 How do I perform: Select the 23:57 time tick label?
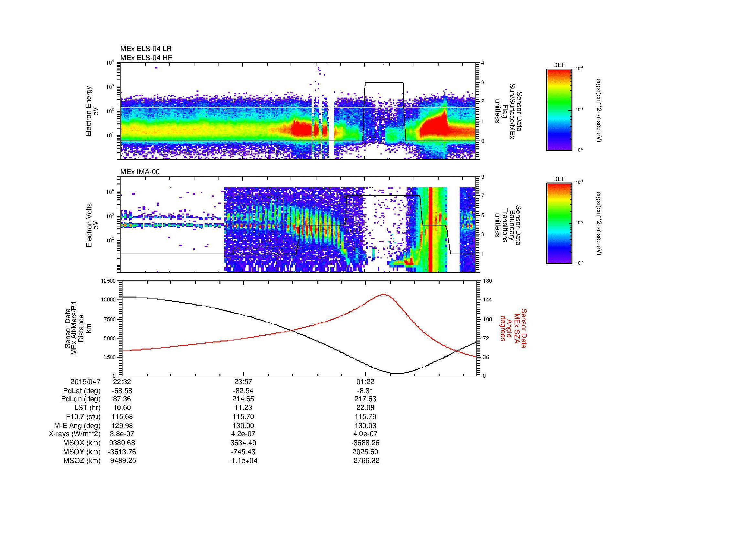coord(243,382)
